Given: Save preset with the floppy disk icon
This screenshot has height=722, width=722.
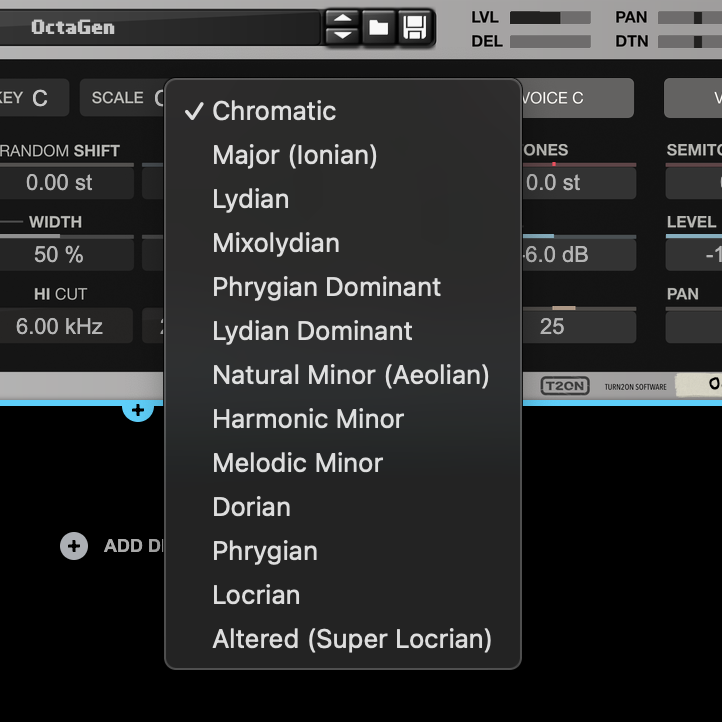Looking at the screenshot, I should coord(414,27).
